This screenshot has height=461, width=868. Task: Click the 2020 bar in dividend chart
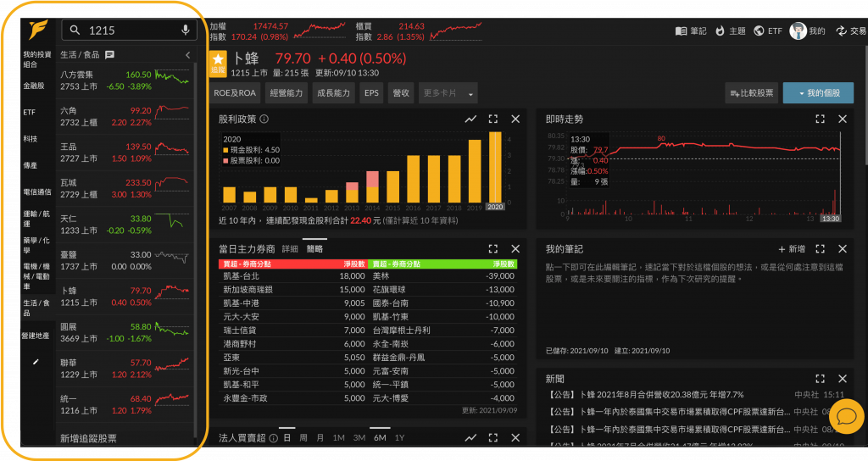pyautogui.click(x=495, y=167)
